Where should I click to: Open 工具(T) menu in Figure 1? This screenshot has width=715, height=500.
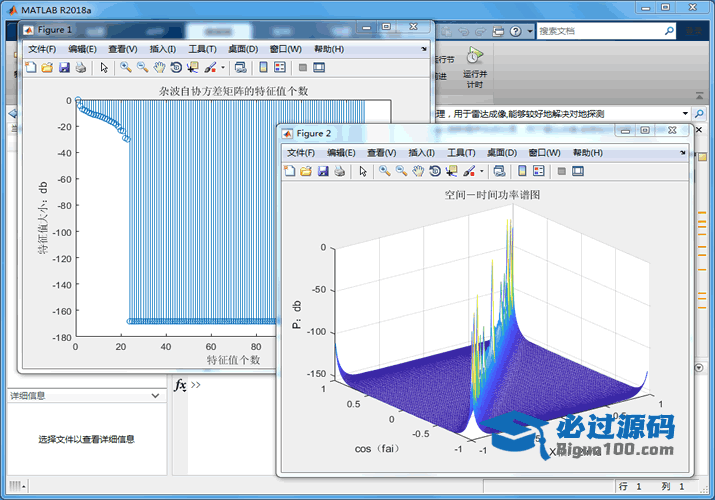pyautogui.click(x=202, y=49)
